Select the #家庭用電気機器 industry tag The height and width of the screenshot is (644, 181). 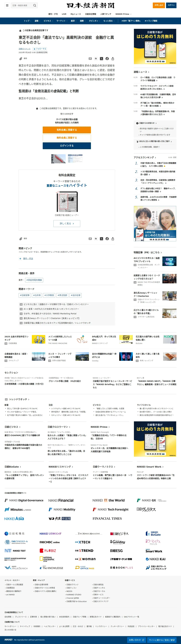34,280
